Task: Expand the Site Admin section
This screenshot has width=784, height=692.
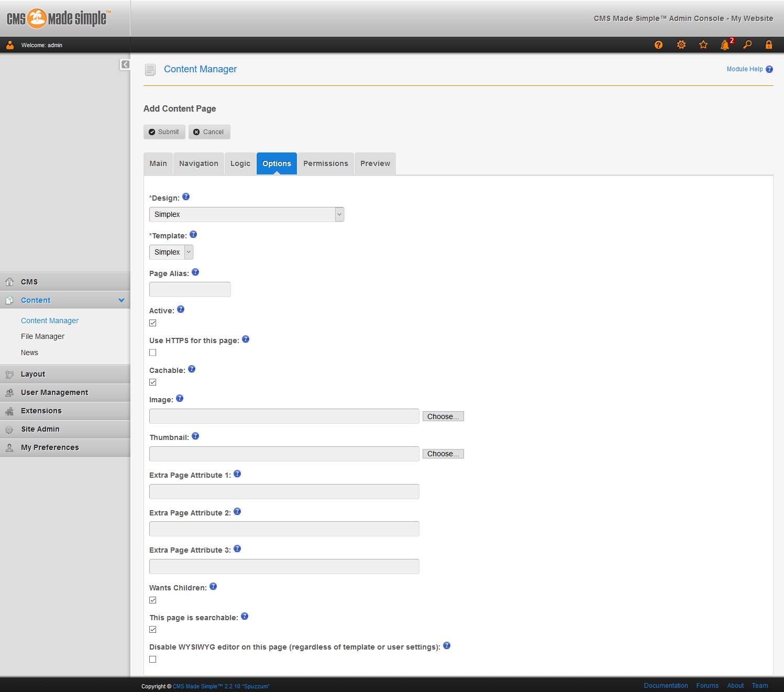Action: tap(65, 429)
